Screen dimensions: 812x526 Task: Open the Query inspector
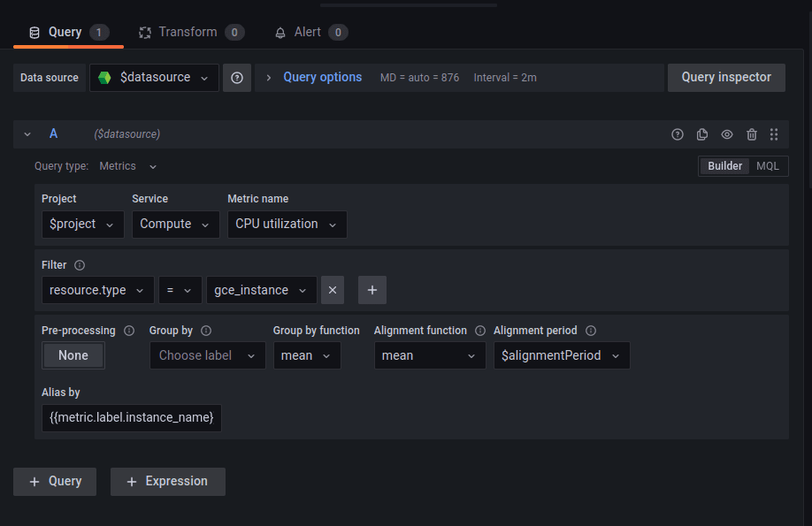[x=725, y=78]
